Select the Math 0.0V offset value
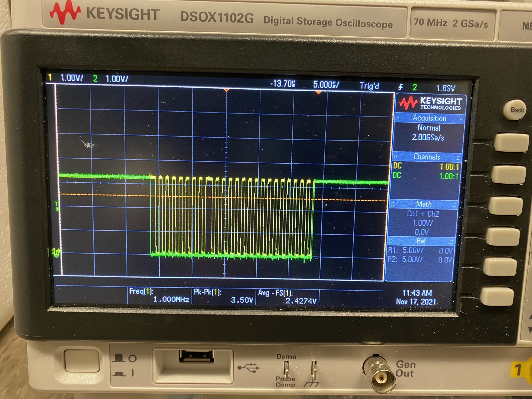 (422, 232)
